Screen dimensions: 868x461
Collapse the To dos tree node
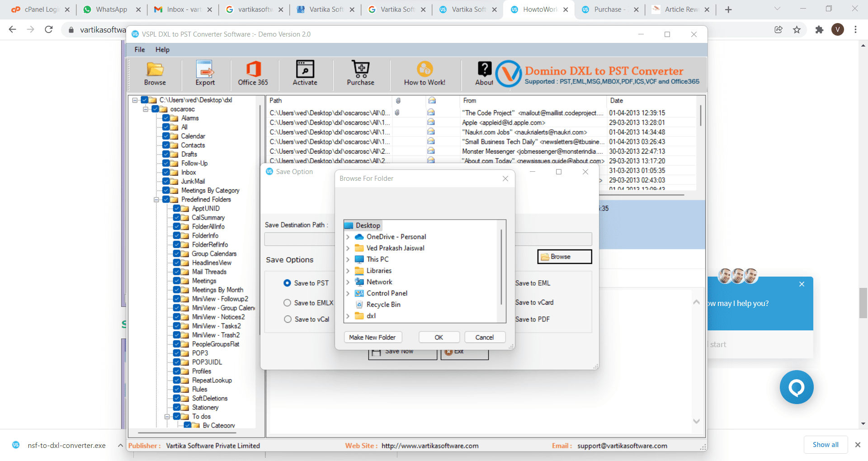coord(167,416)
